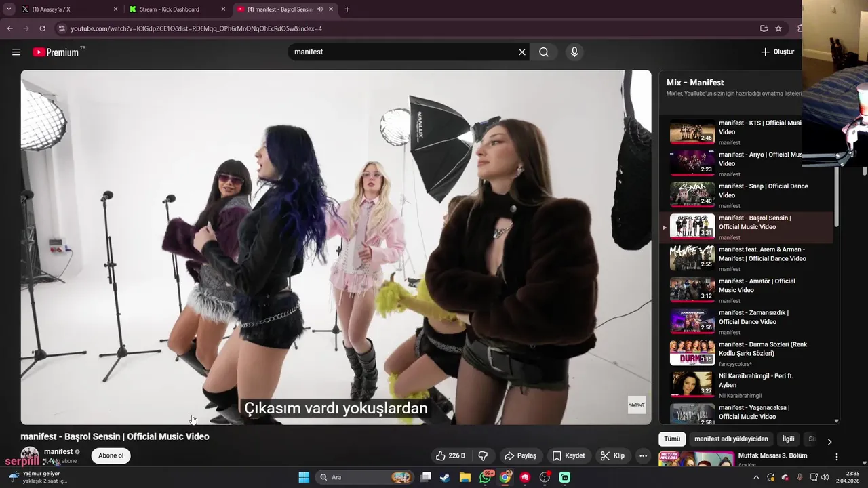The image size is (868, 488).
Task: Open 'manifest - Yaşanacaksa' music video
Action: (x=746, y=413)
